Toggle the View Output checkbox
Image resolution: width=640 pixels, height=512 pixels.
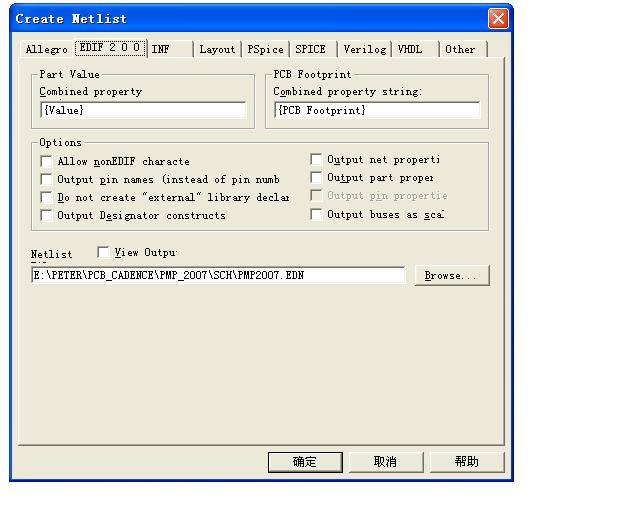tap(103, 252)
